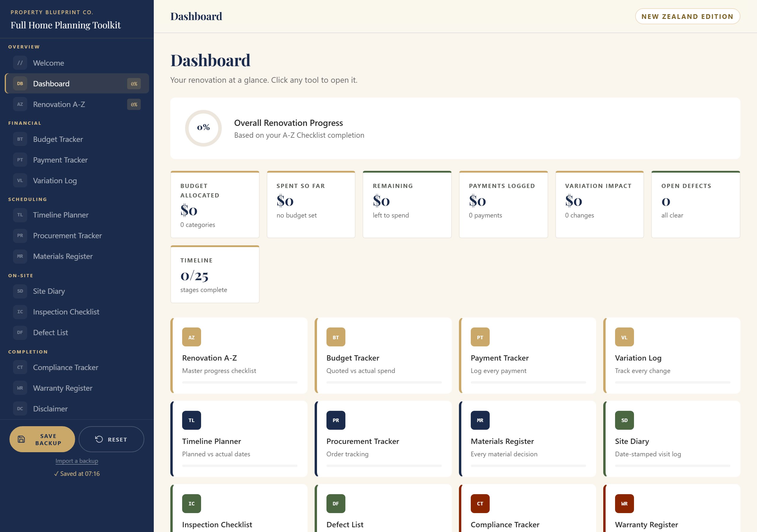The width and height of the screenshot is (757, 532).
Task: Open the Renovation A-Z tool card
Action: 239,356
